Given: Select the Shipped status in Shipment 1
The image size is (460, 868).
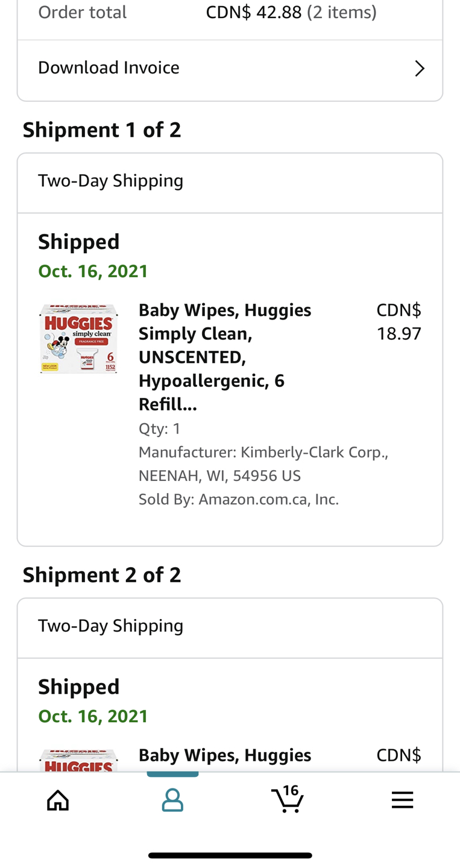Looking at the screenshot, I should [79, 242].
